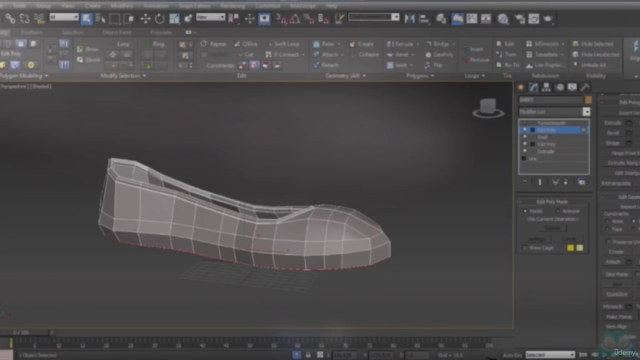Click the QSlice tool in ribbon

tap(246, 44)
